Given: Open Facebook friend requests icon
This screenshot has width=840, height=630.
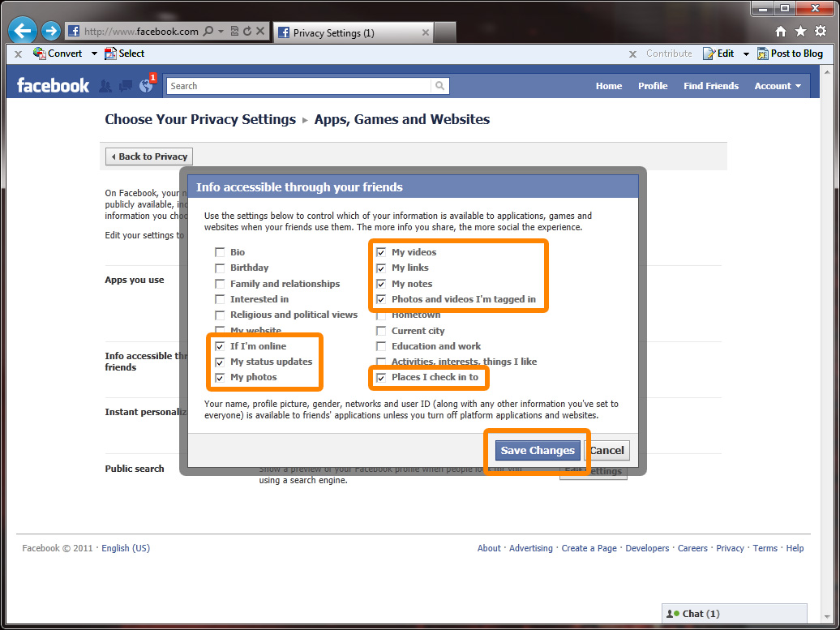Looking at the screenshot, I should point(105,86).
